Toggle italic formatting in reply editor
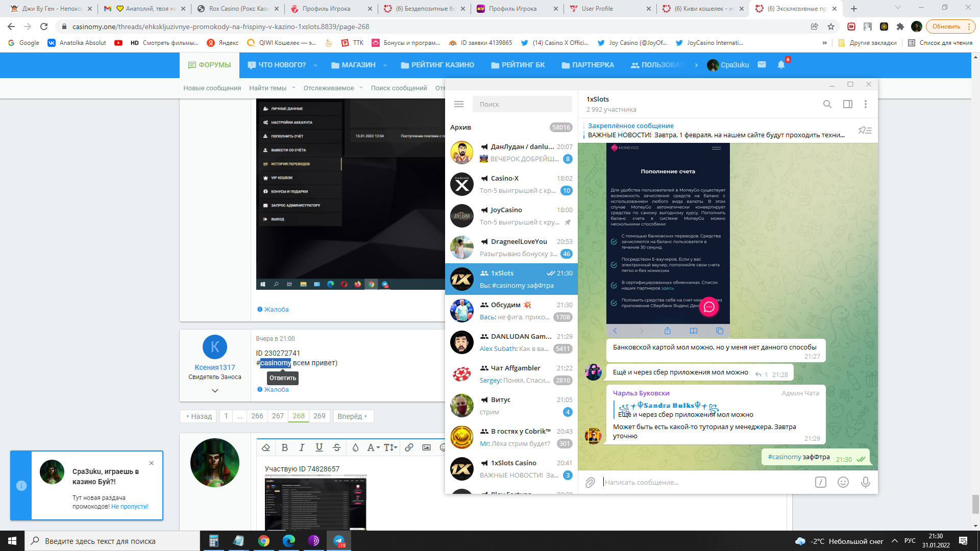This screenshot has height=551, width=980. (x=302, y=447)
